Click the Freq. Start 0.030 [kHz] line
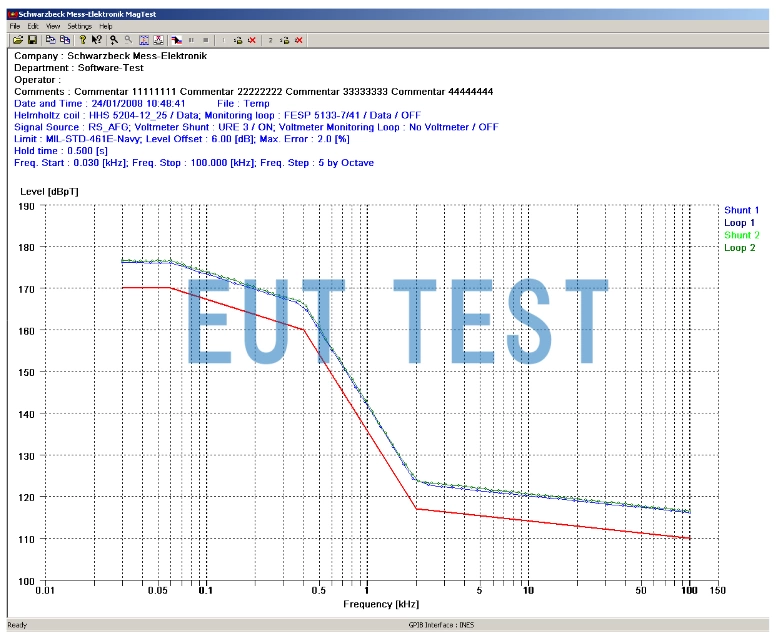This screenshot has height=643, width=780. coord(194,163)
